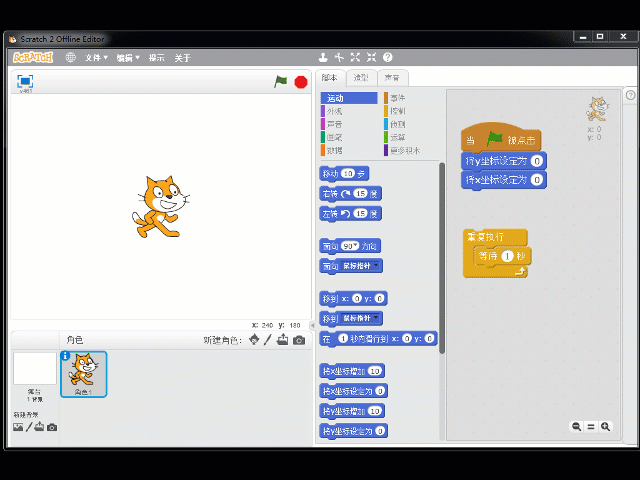Click seconds field in 等待 block
The width and height of the screenshot is (640, 480).
507,256
